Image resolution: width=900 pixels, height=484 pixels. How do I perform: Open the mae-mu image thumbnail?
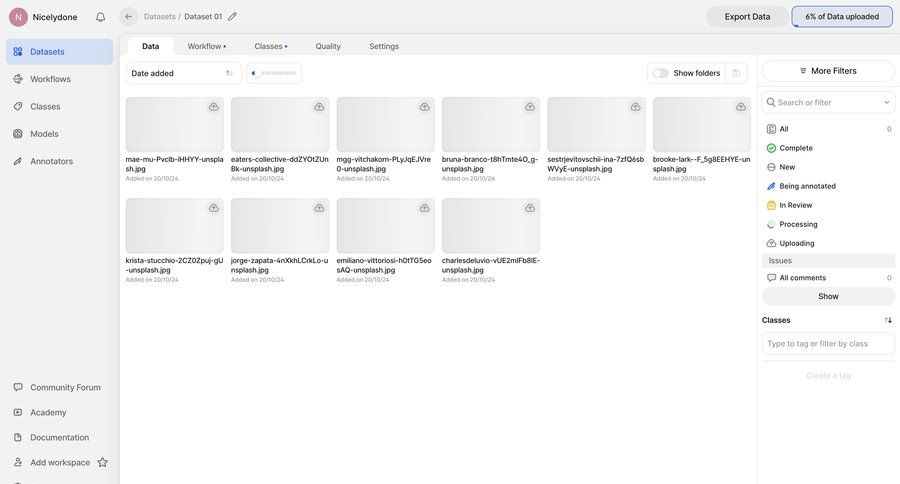tap(174, 125)
